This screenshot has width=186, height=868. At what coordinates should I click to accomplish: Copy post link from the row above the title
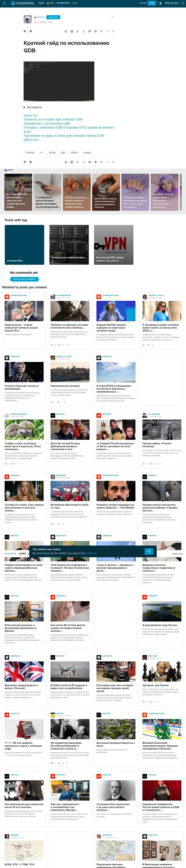click(113, 31)
